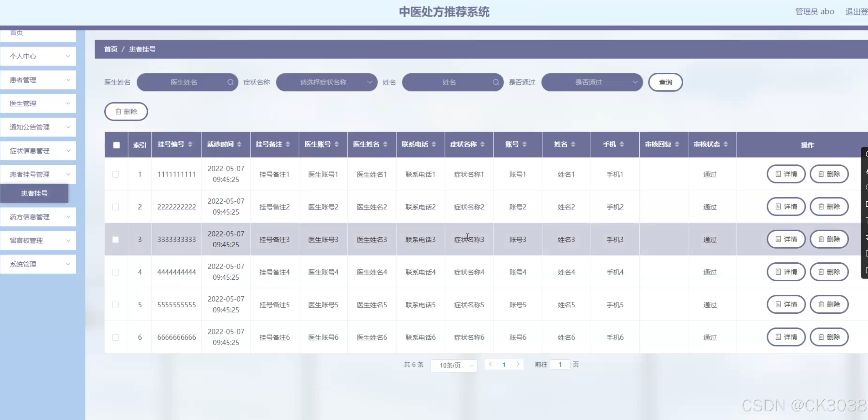The width and height of the screenshot is (868, 420).
Task: Click the 查询 search button
Action: [665, 82]
